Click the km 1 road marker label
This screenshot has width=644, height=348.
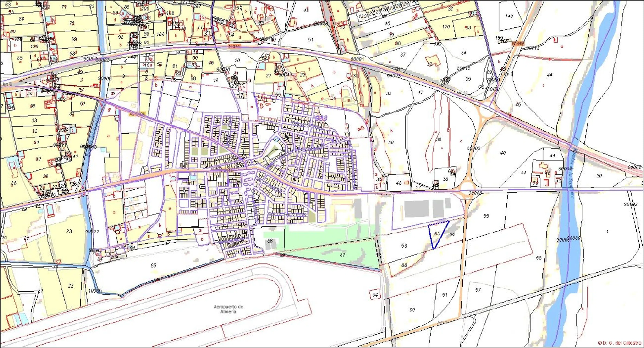click(442, 322)
